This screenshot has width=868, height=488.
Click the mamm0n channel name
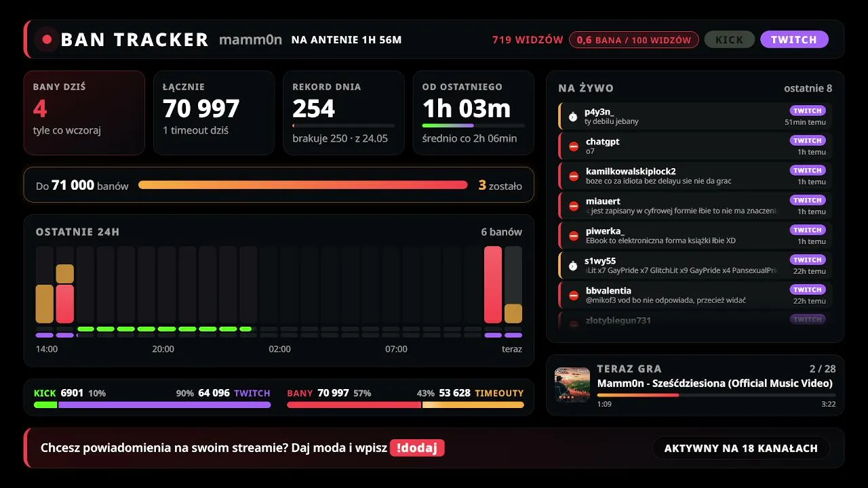click(x=250, y=39)
